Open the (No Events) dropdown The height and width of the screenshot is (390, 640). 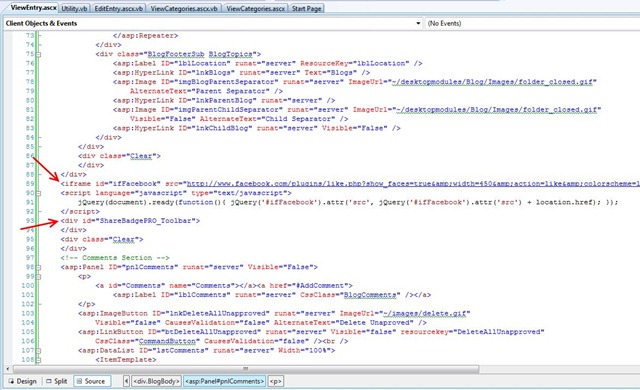point(532,23)
